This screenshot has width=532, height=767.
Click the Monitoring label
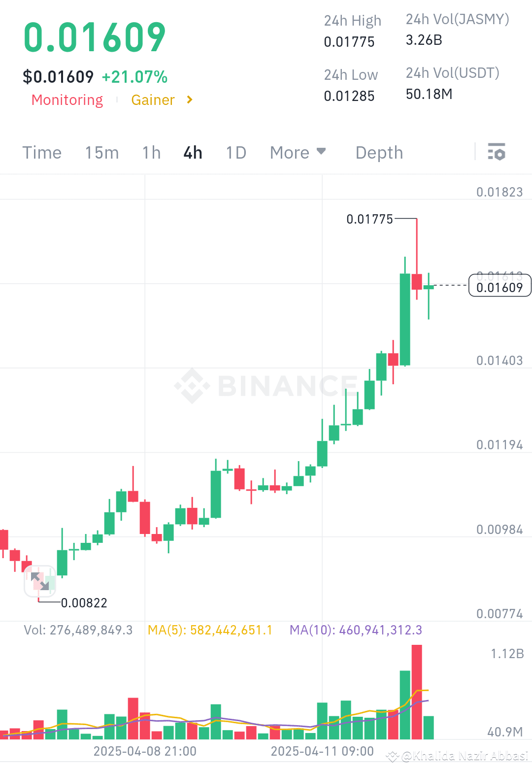tap(67, 100)
